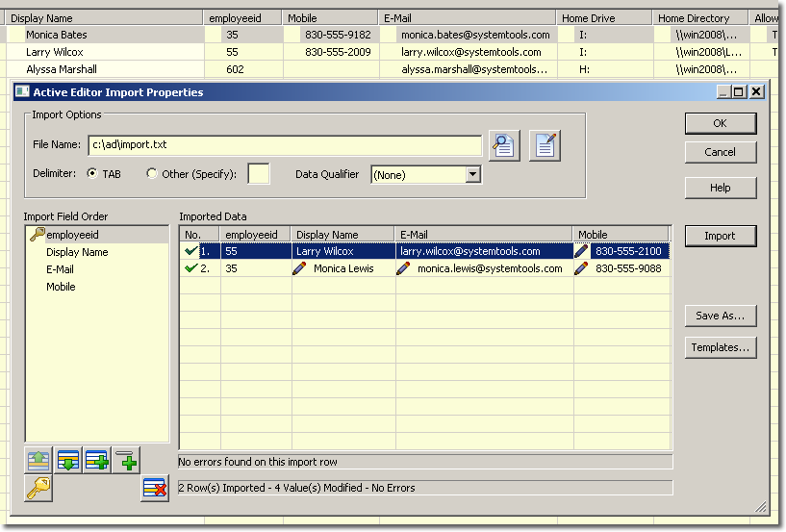Click alyssa.marshall@systemtools email in background grid
The height and width of the screenshot is (532, 786).
474,69
